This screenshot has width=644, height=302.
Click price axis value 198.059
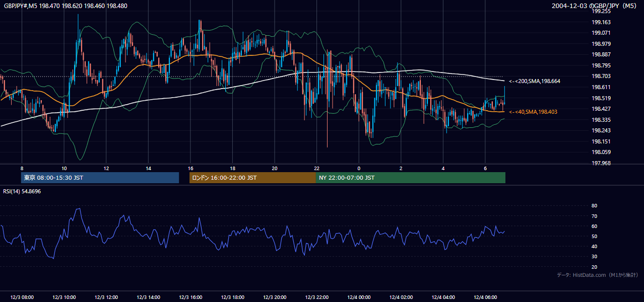601,152
